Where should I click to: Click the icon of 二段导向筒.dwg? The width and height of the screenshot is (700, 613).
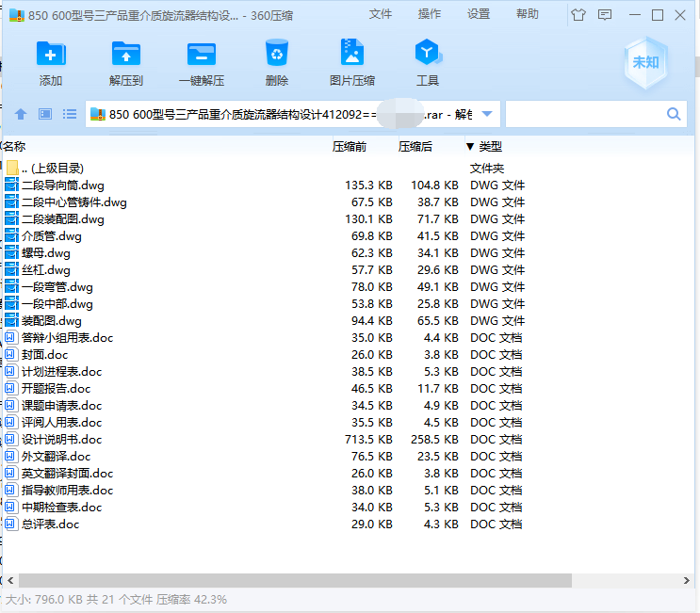tap(11, 185)
